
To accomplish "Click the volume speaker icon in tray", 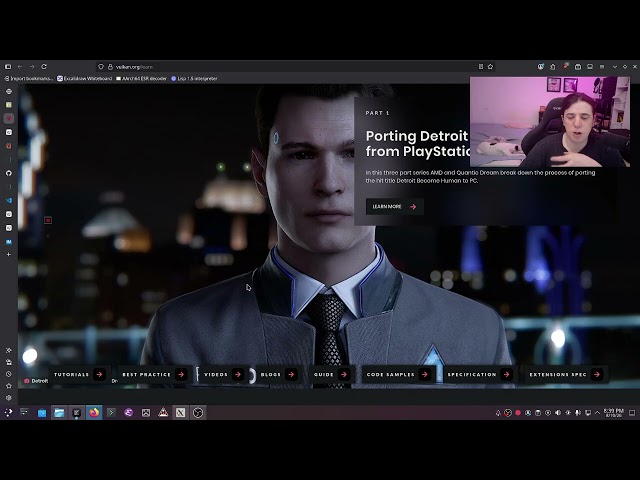I will click(x=558, y=413).
